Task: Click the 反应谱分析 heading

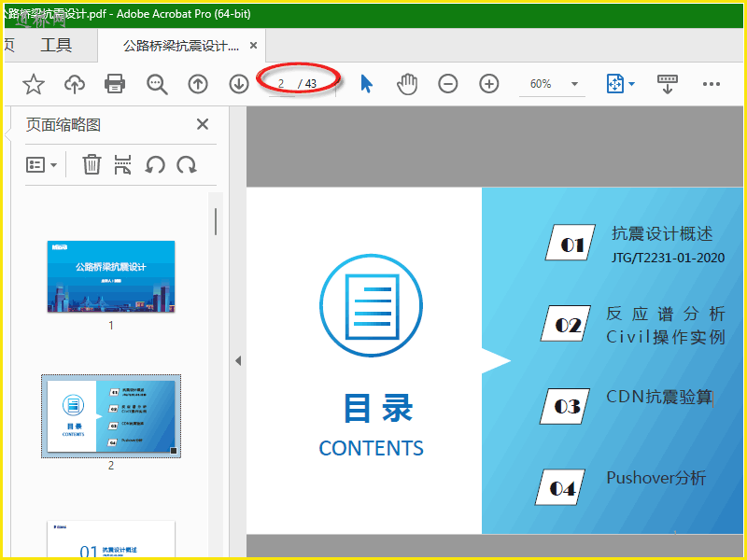Action: coord(666,314)
